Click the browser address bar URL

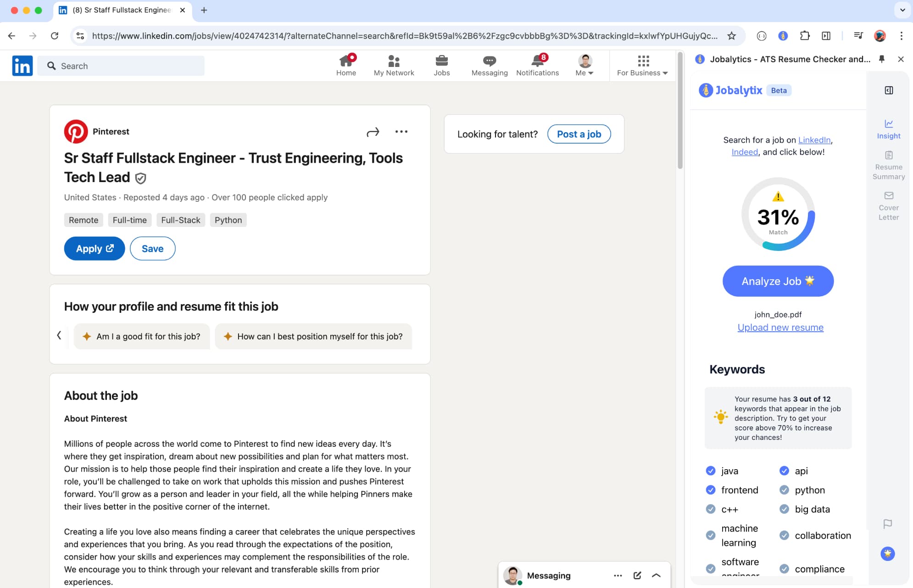pos(405,36)
